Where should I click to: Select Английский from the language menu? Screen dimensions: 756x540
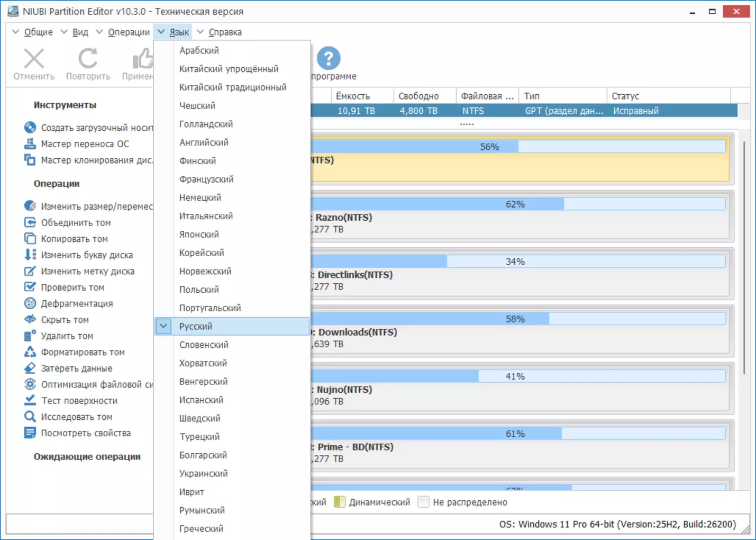tap(204, 142)
